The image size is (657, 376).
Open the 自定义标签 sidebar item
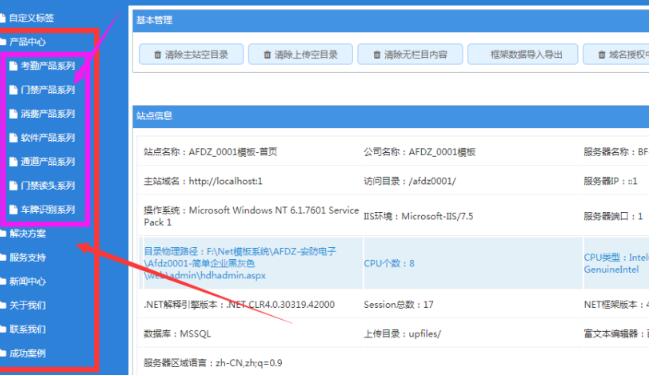click(x=31, y=18)
